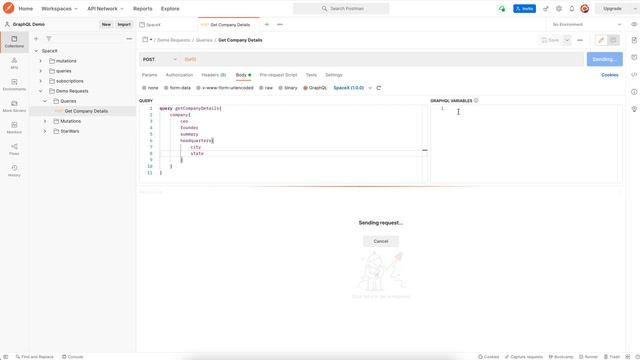Viewport: 640px width, 360px height.
Task: Open the SpaceX (1.0.0) schema dropdown
Action: coord(353,88)
